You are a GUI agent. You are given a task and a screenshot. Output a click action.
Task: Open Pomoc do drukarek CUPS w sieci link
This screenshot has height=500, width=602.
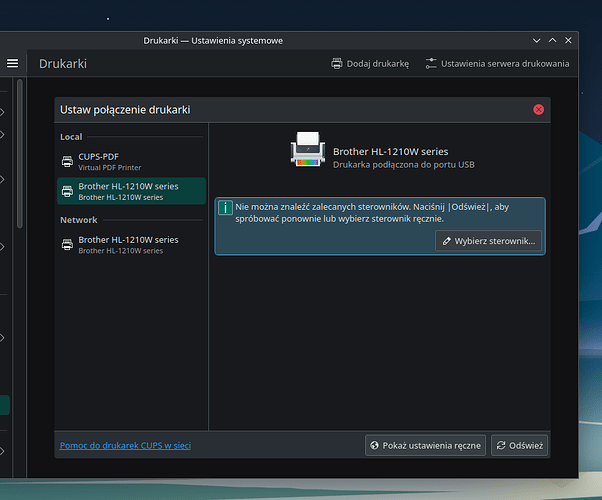point(125,445)
